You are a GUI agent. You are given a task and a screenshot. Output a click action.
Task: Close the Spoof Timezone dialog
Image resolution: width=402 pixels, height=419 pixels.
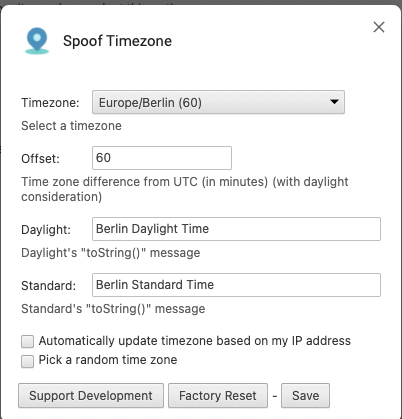coord(379,27)
